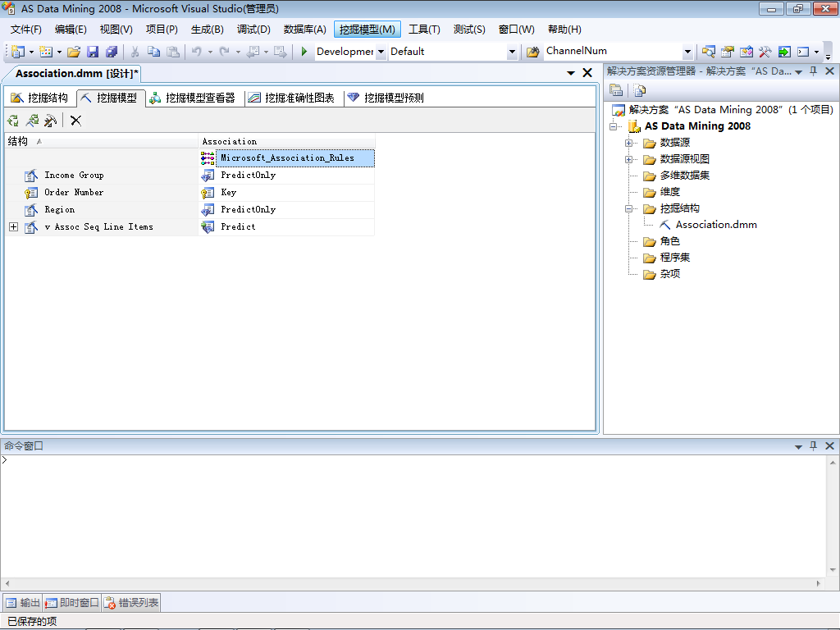Select the 多维数据集 folder

tap(684, 176)
